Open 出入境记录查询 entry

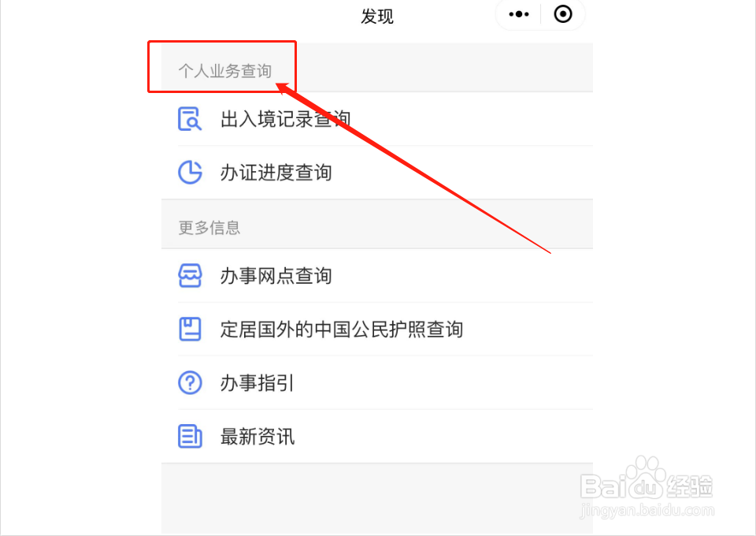tap(377, 119)
